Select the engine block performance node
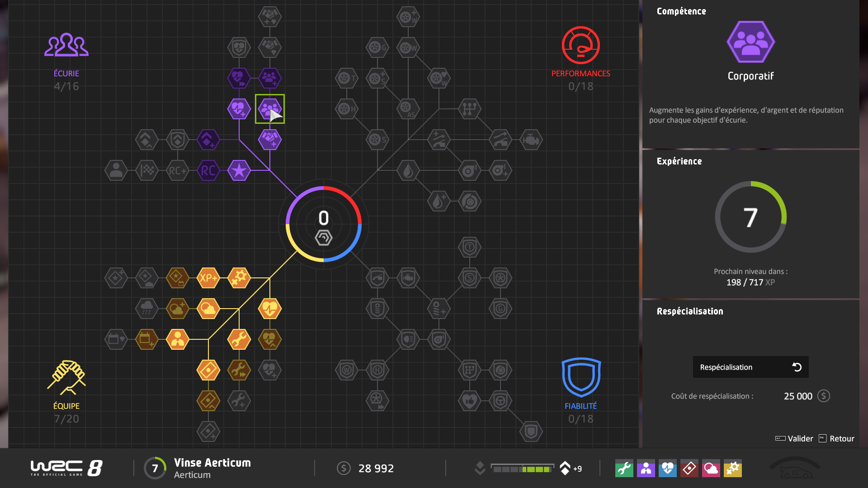The height and width of the screenshot is (488, 868). click(531, 140)
